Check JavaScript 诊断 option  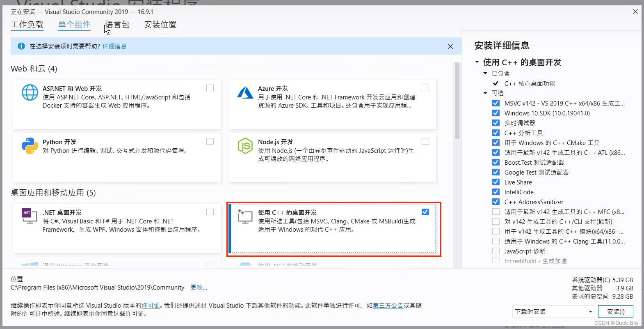(x=496, y=251)
